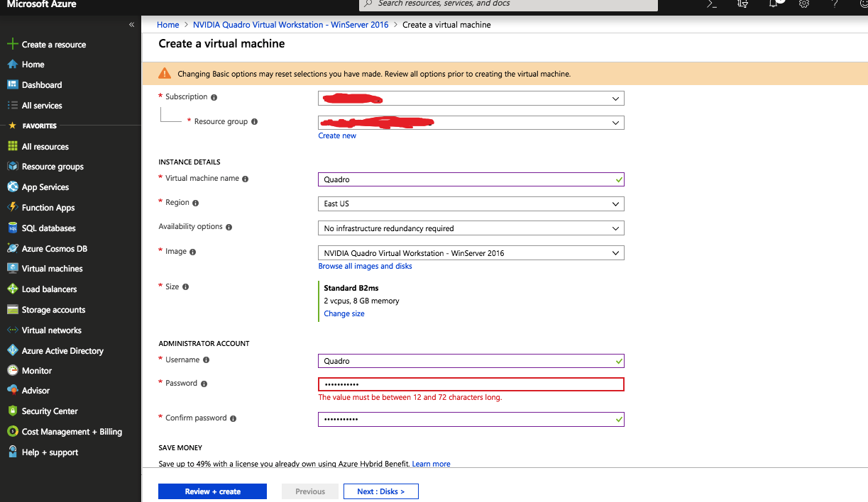Select Create a resource in sidebar
The height and width of the screenshot is (502, 868).
pyautogui.click(x=53, y=45)
